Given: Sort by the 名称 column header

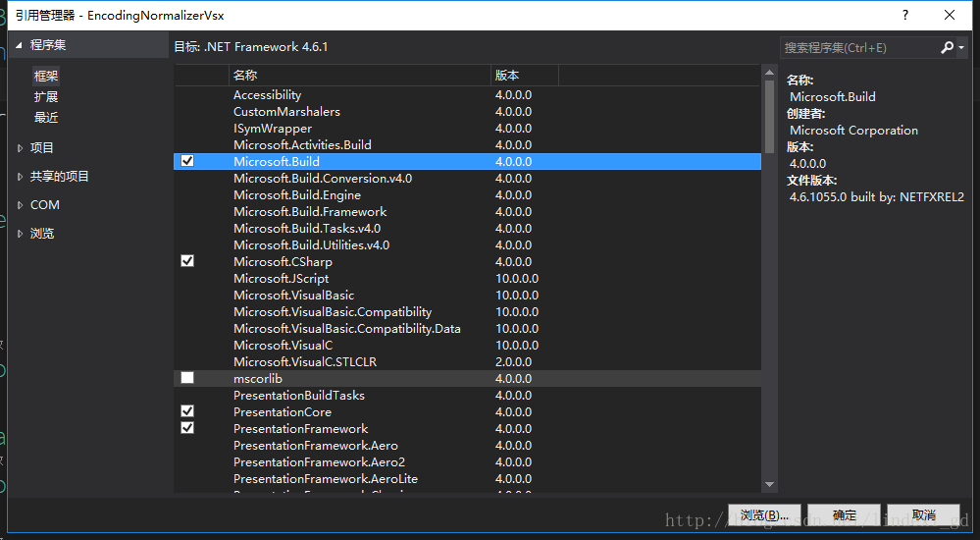Looking at the screenshot, I should pos(359,75).
